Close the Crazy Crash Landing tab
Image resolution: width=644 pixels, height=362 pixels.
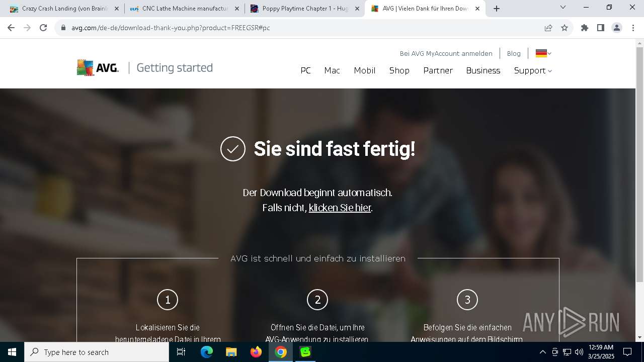[117, 9]
